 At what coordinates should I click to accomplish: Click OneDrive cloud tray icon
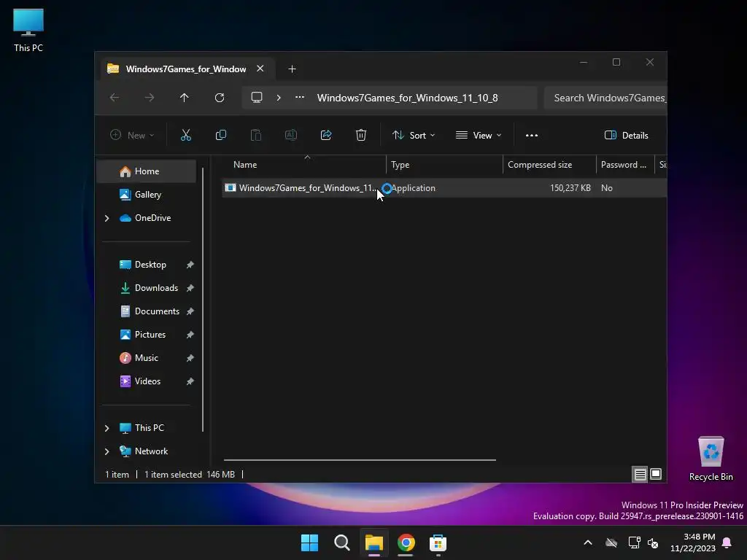pyautogui.click(x=611, y=542)
